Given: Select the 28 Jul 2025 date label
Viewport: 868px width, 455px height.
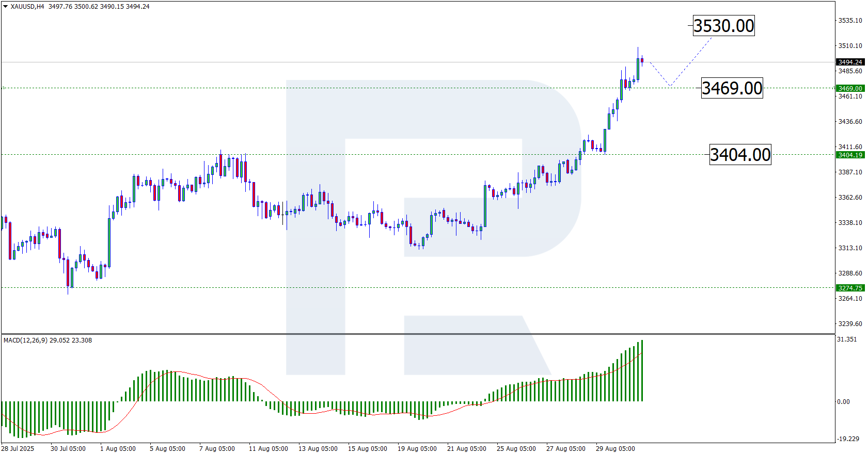Looking at the screenshot, I should [x=18, y=449].
